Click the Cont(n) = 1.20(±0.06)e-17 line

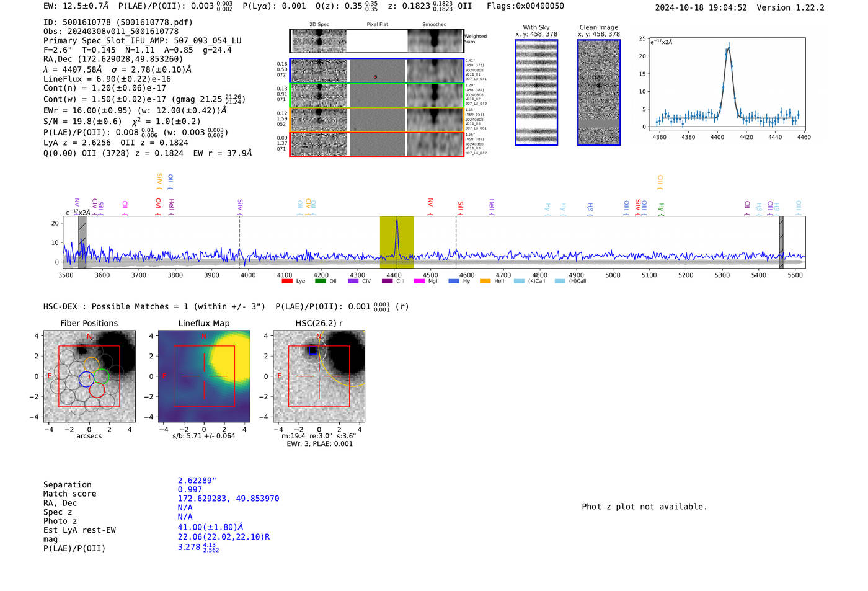coord(105,88)
